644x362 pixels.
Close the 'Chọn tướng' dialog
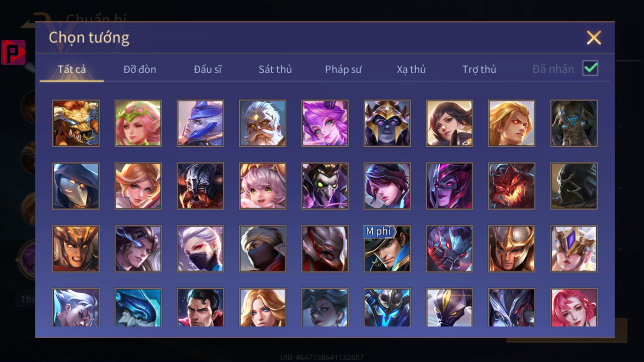[594, 38]
